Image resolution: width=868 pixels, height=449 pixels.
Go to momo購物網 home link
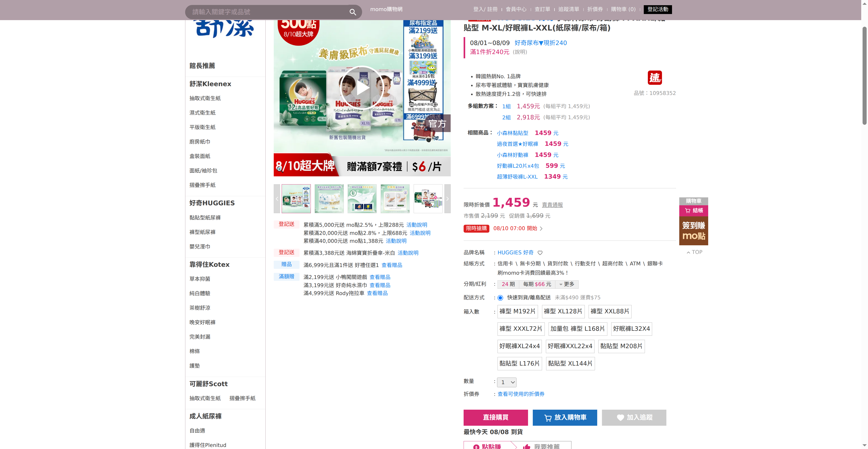(386, 9)
